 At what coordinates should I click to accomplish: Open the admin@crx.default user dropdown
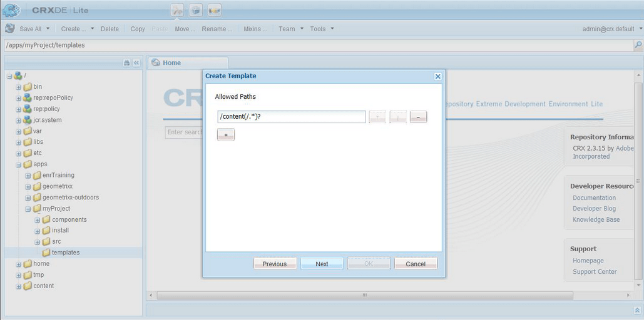pos(612,29)
